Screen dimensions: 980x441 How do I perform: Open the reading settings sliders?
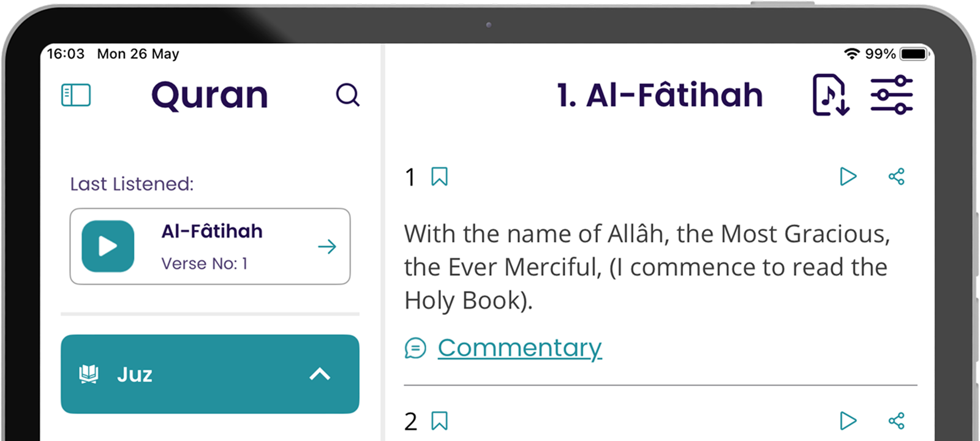pos(892,95)
